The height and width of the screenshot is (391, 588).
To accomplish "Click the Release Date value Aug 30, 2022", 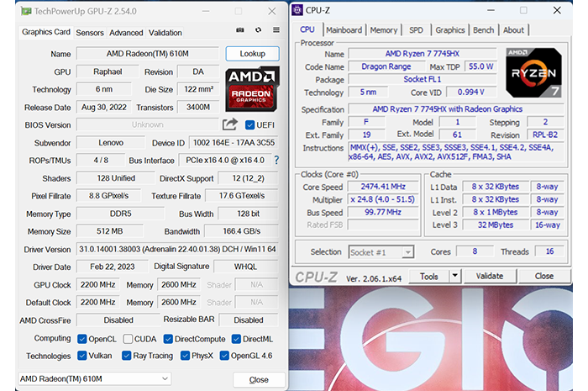I will (104, 107).
